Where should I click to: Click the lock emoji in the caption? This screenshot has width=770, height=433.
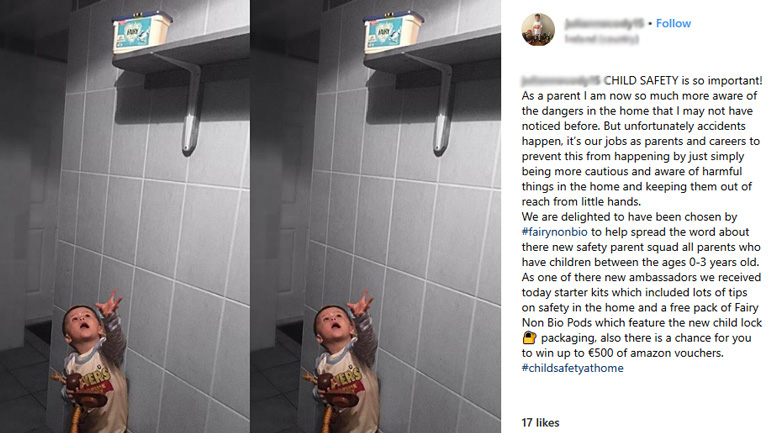[529, 338]
